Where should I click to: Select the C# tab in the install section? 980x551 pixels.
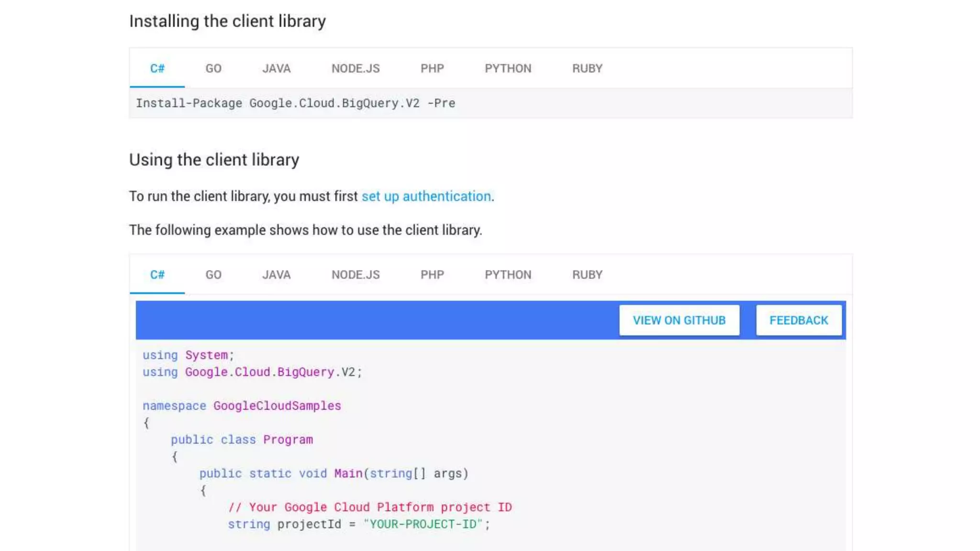point(157,68)
